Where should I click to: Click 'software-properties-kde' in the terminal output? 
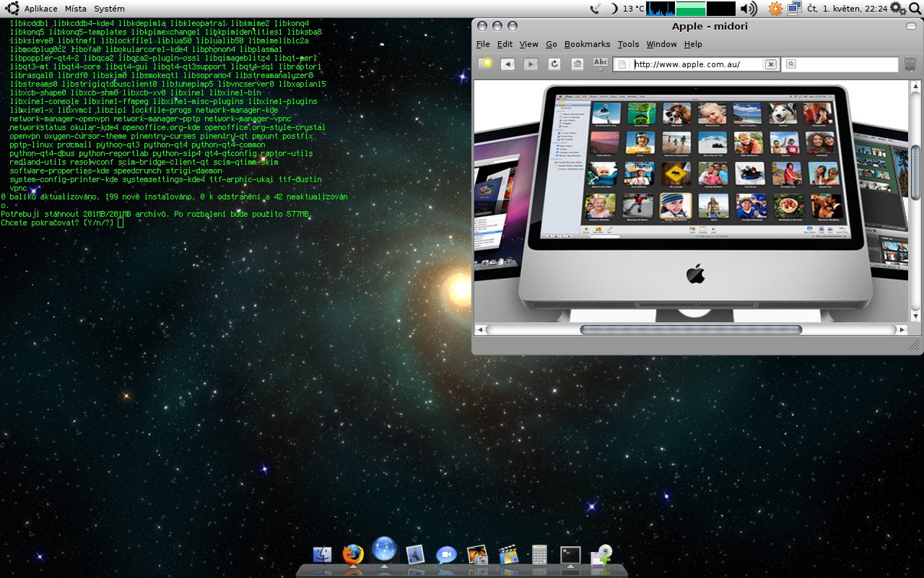(x=59, y=171)
